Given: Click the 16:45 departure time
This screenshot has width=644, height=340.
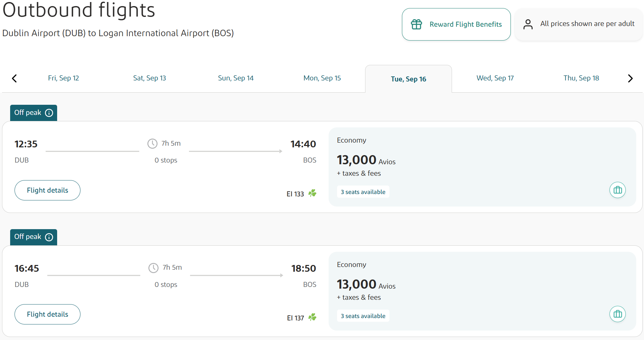Looking at the screenshot, I should tap(27, 268).
